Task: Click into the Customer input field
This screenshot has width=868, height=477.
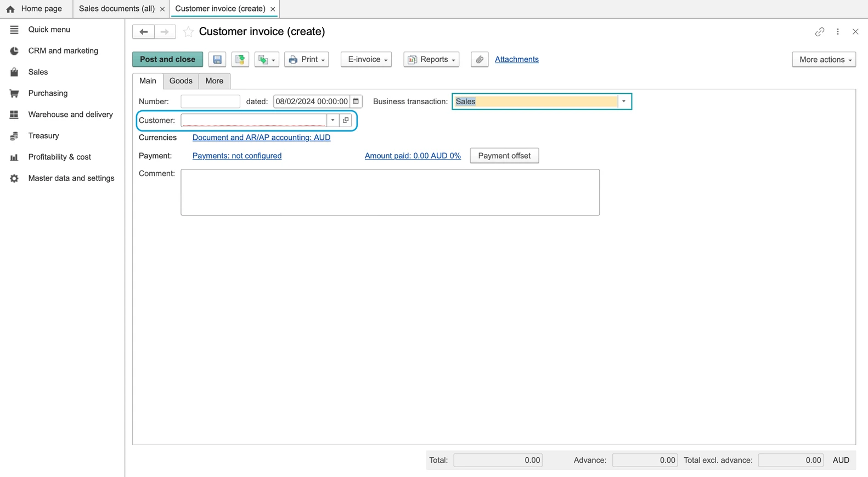Action: pyautogui.click(x=253, y=120)
